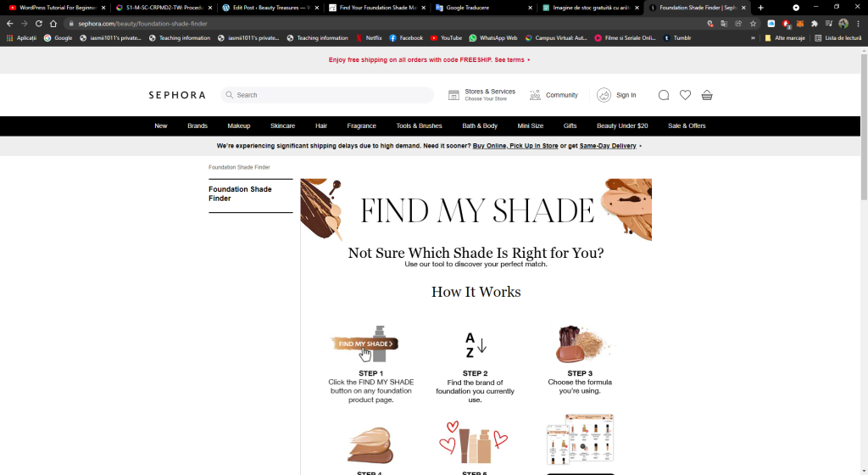Click the share page icon in address bar
Viewport: 868px width, 475px height.
point(738,24)
